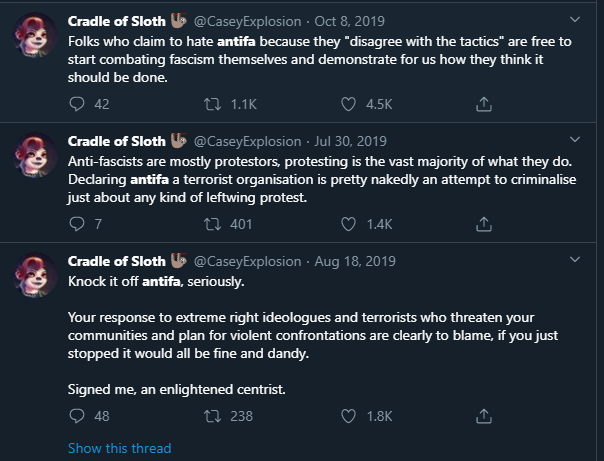Click the Show this thread link
This screenshot has width=604, height=461.
coord(119,448)
